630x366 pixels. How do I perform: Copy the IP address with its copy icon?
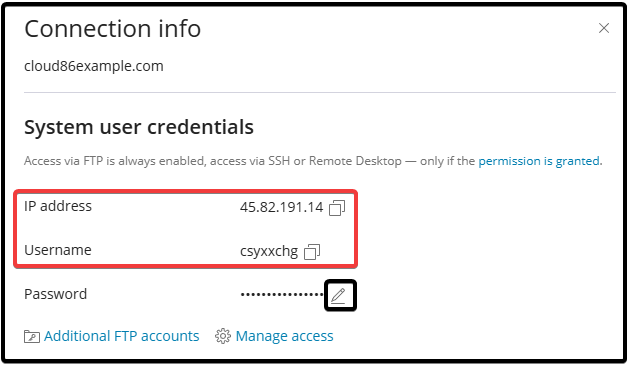click(337, 208)
